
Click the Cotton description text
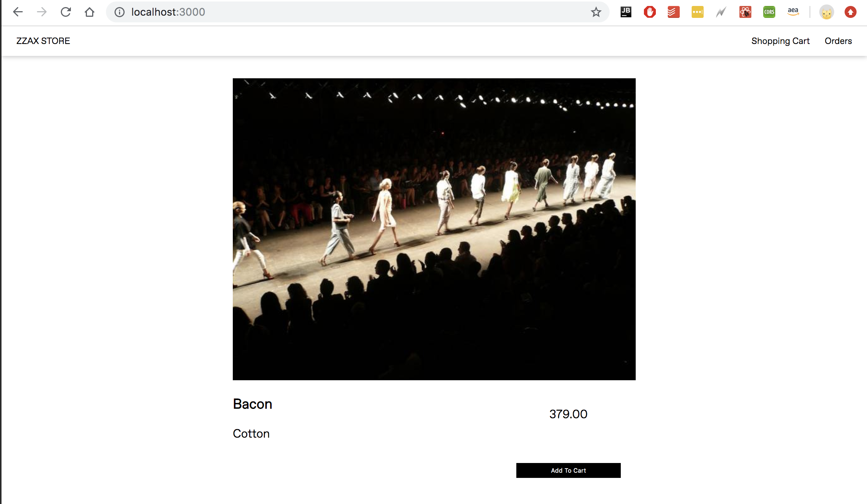(x=251, y=434)
